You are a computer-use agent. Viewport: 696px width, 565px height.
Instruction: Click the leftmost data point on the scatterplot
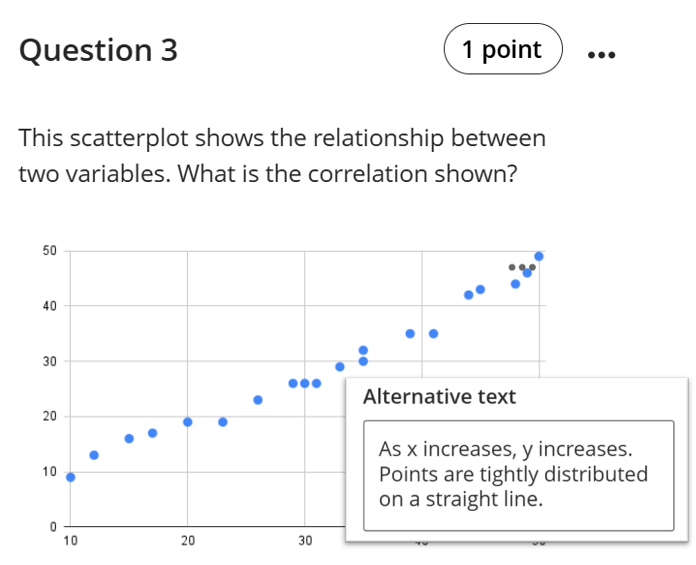tap(70, 477)
